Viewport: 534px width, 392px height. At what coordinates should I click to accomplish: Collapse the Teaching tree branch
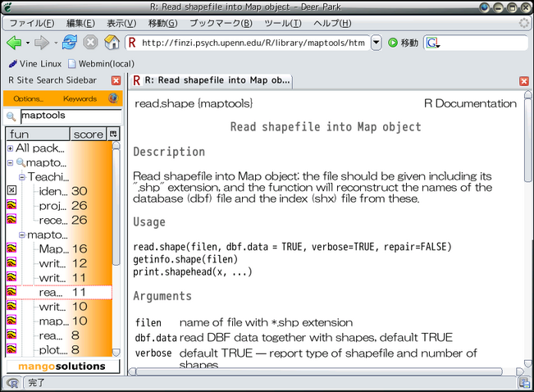[22, 176]
